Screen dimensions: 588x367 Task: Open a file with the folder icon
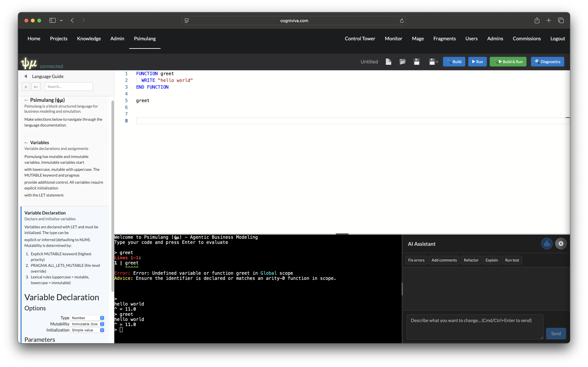point(403,62)
